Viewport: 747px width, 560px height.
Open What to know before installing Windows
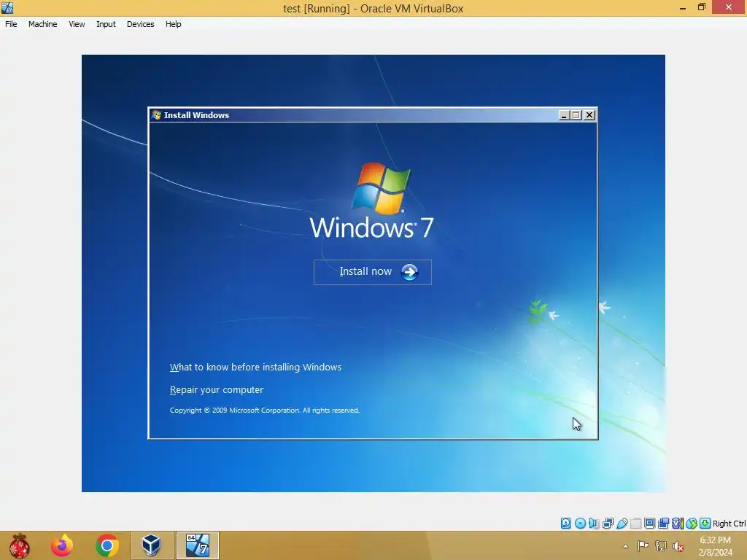pos(255,367)
